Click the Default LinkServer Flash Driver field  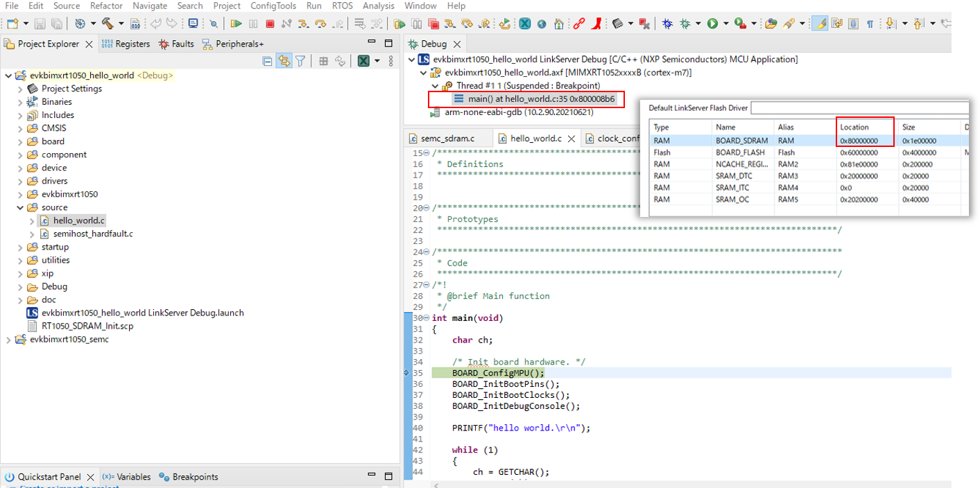click(x=859, y=108)
